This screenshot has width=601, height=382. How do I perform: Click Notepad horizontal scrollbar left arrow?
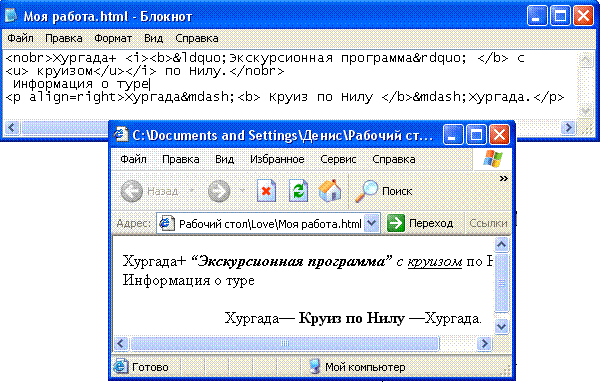click(x=11, y=127)
